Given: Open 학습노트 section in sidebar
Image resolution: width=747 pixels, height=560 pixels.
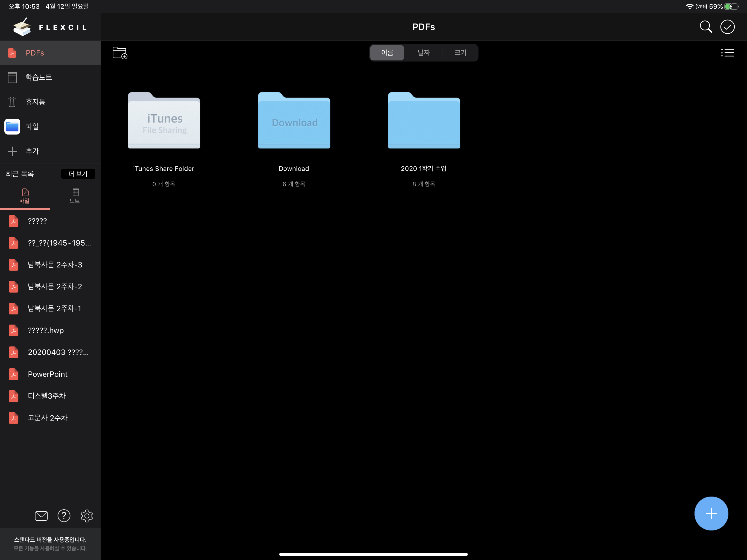Looking at the screenshot, I should pos(39,77).
